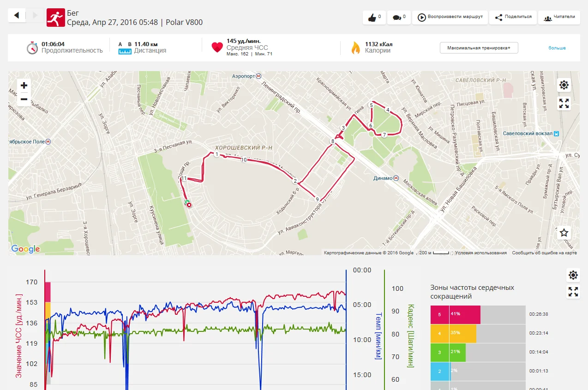Screen dimensions: 588x390
Task: Click heart rate zone 4 bar 35%
Action: tap(453, 333)
